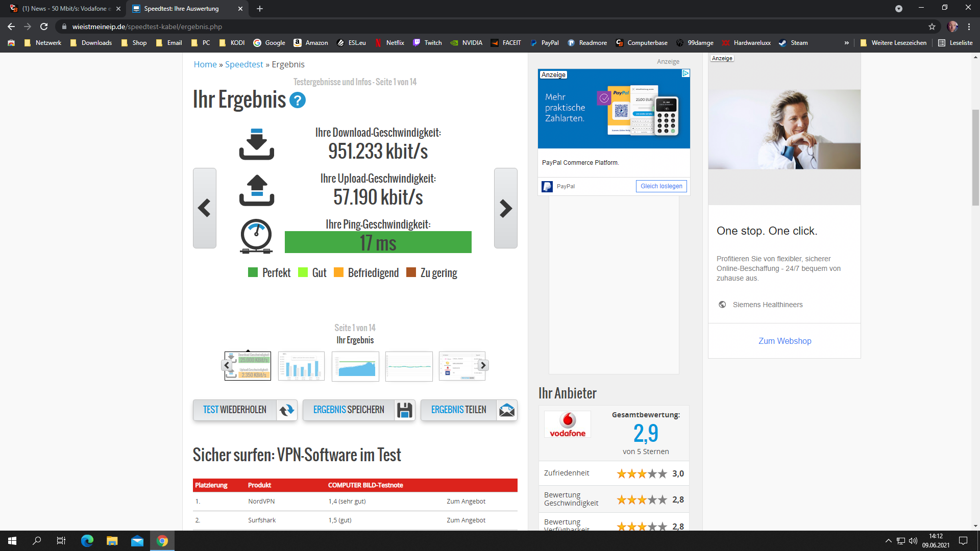This screenshot has height=551, width=980.
Task: Go to the previous result slide arrow
Action: tap(204, 208)
